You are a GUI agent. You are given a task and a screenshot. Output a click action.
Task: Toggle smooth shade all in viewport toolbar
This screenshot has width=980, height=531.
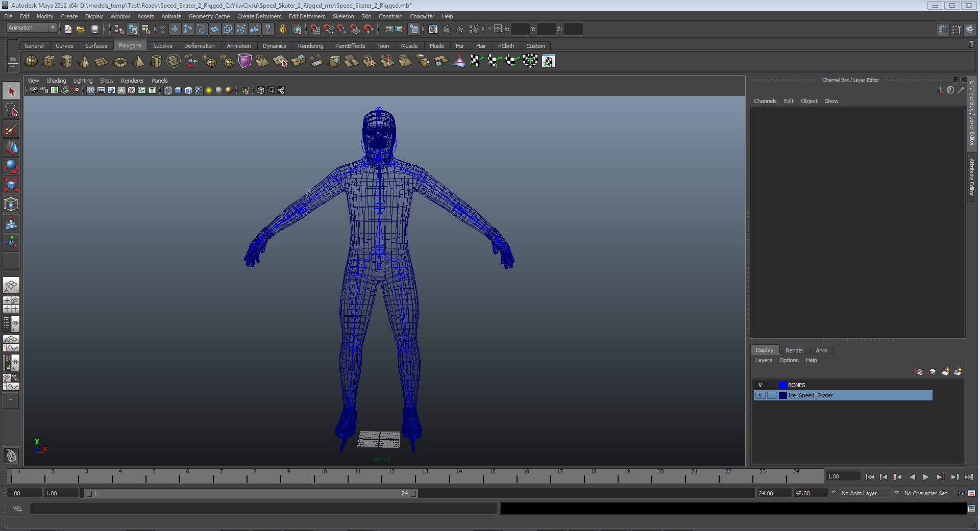tap(178, 90)
